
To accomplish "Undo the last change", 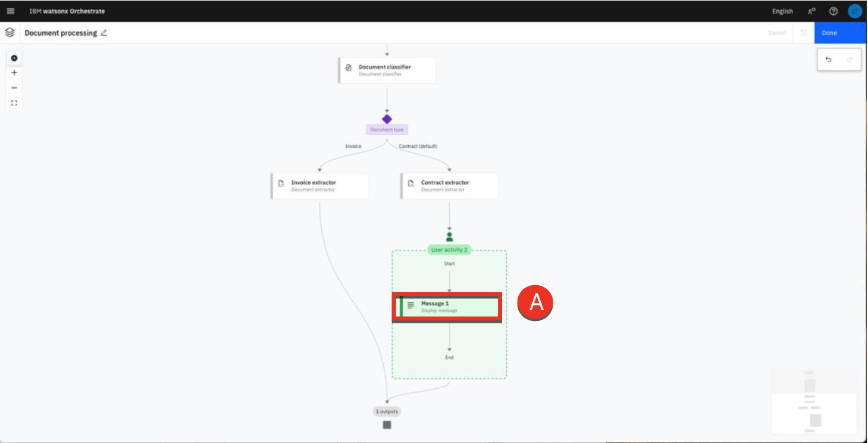I will click(x=829, y=60).
